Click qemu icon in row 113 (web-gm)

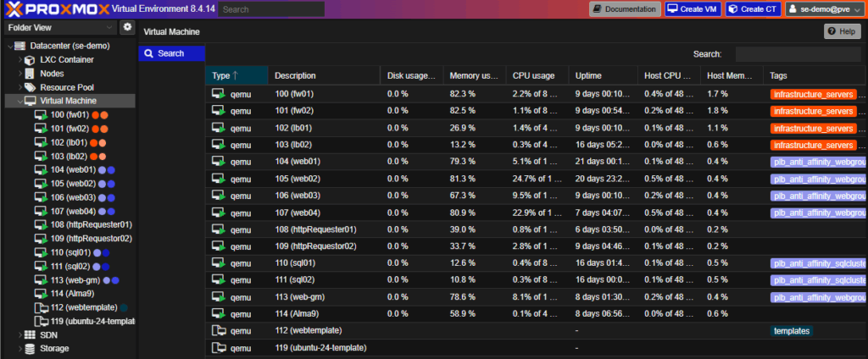(220, 297)
